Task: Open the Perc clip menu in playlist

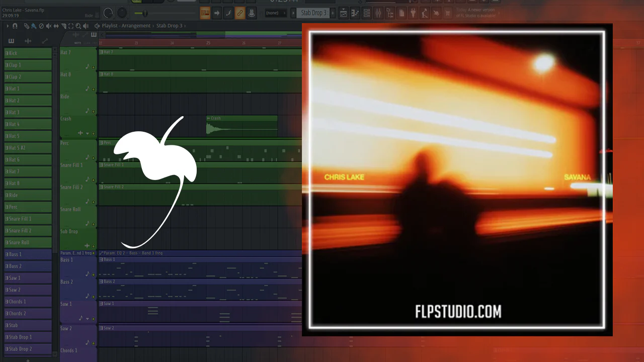Action: pos(102,142)
